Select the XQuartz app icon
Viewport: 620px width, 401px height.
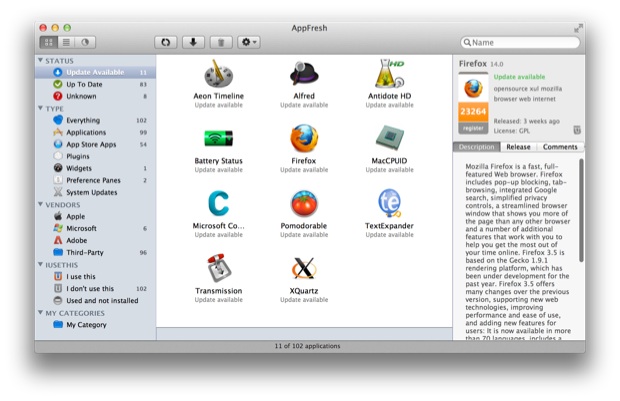tap(304, 269)
